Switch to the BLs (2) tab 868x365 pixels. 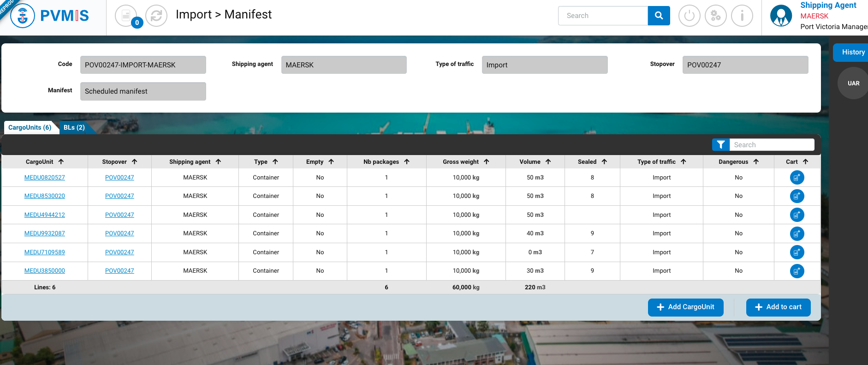point(74,128)
